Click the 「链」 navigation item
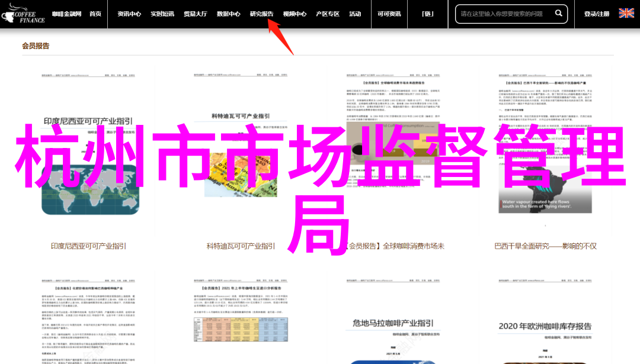 [x=427, y=14]
